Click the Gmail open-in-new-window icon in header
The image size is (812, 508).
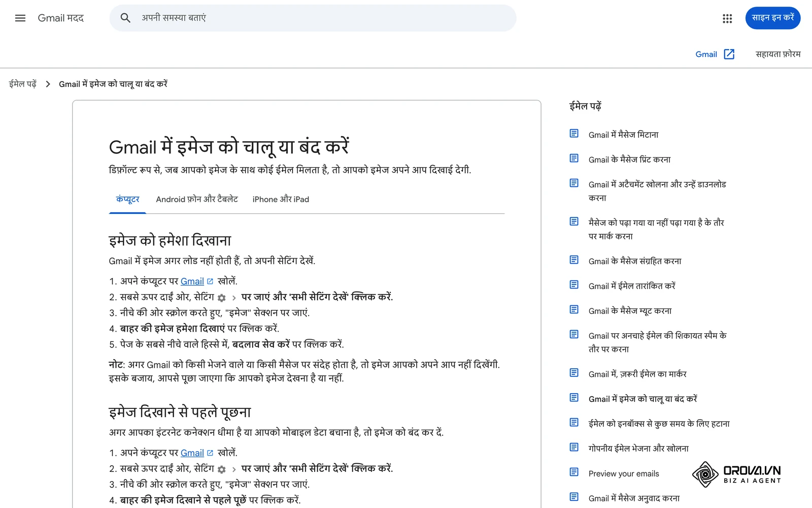click(x=729, y=54)
